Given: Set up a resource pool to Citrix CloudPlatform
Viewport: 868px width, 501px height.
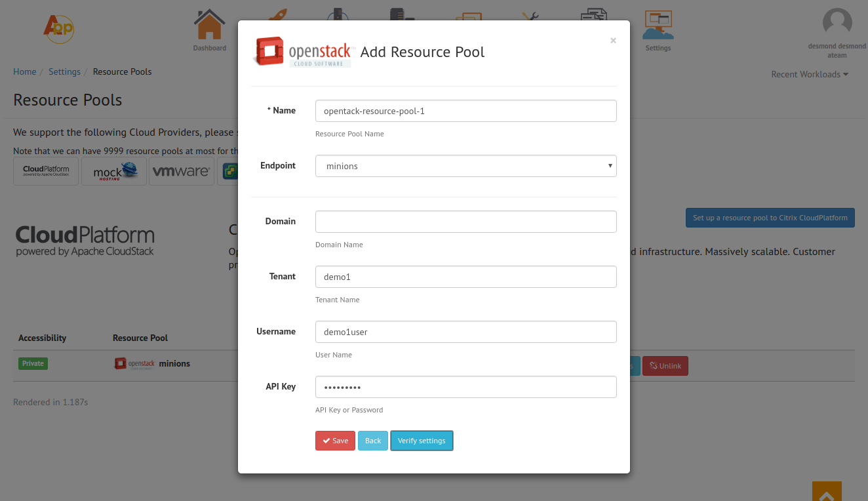Looking at the screenshot, I should (x=770, y=218).
